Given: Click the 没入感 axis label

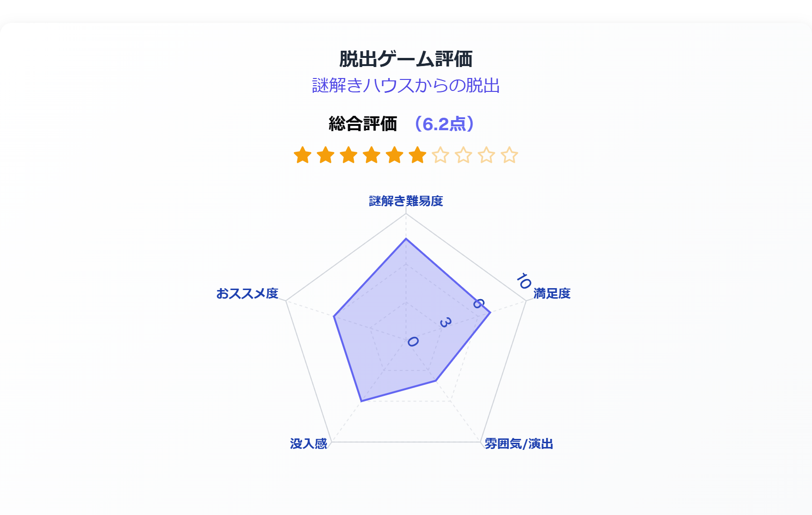Looking at the screenshot, I should coord(308,444).
